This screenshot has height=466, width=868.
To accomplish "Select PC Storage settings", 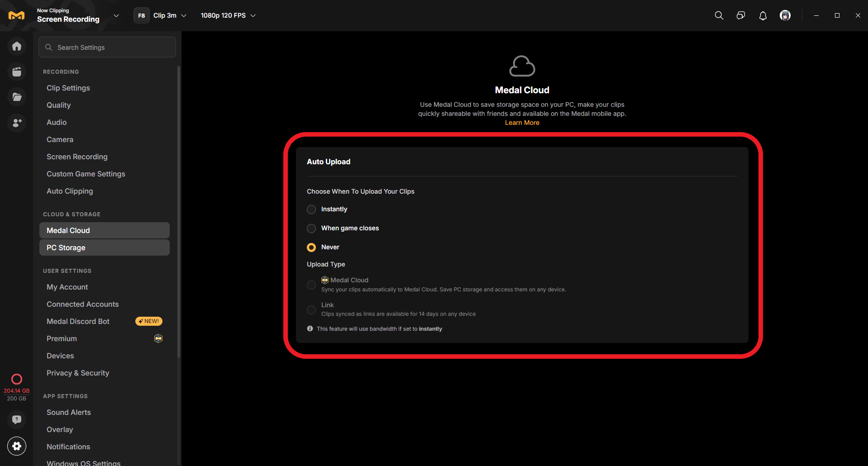I will (x=105, y=247).
